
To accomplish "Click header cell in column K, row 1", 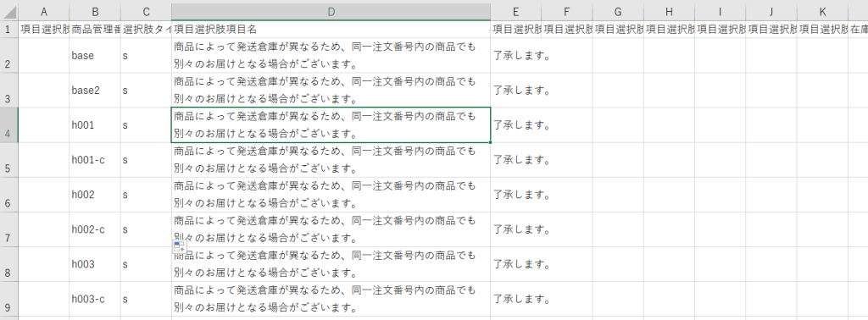I will pyautogui.click(x=822, y=29).
